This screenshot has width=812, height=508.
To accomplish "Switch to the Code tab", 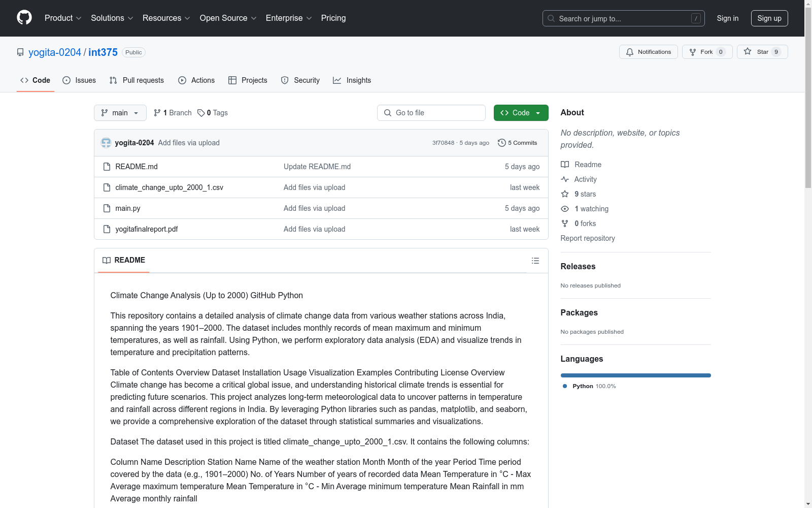I will pos(36,80).
